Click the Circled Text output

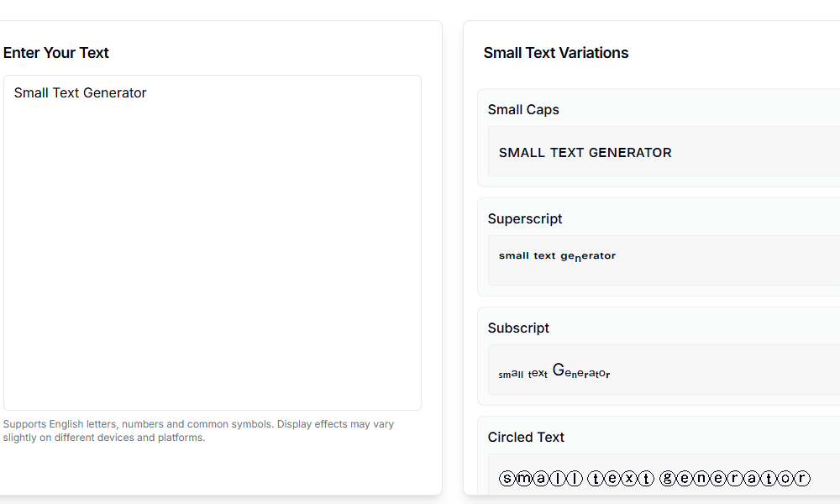click(x=654, y=477)
